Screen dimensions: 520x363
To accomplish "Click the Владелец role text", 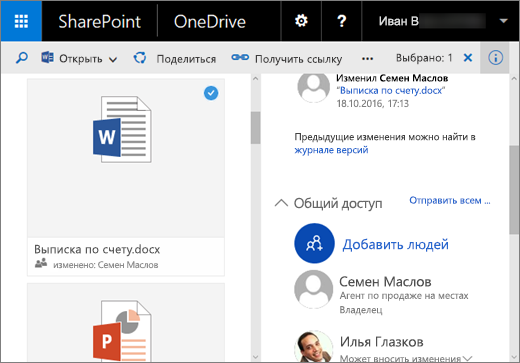I will [x=361, y=310].
